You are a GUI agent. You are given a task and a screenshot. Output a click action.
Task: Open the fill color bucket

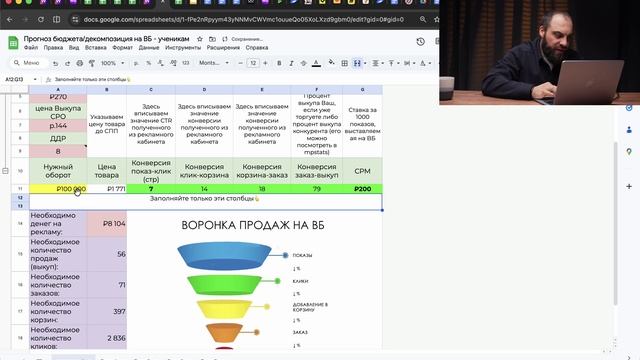tap(331, 63)
